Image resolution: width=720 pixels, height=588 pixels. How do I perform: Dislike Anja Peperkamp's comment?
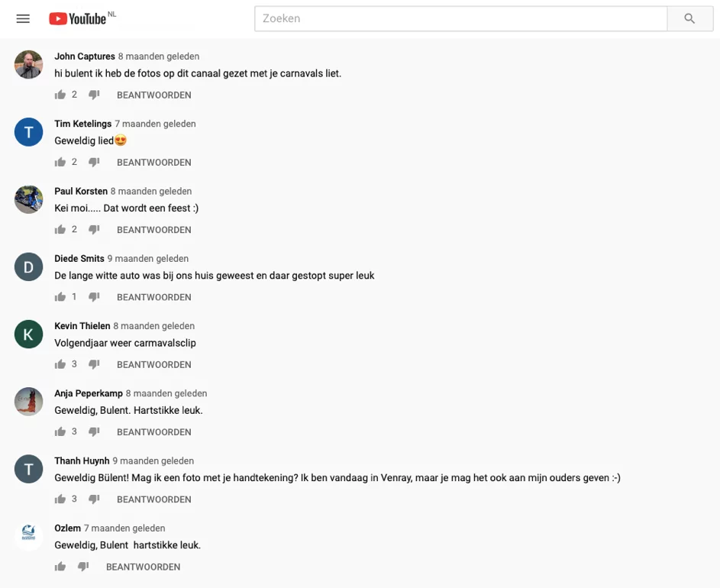[94, 432]
